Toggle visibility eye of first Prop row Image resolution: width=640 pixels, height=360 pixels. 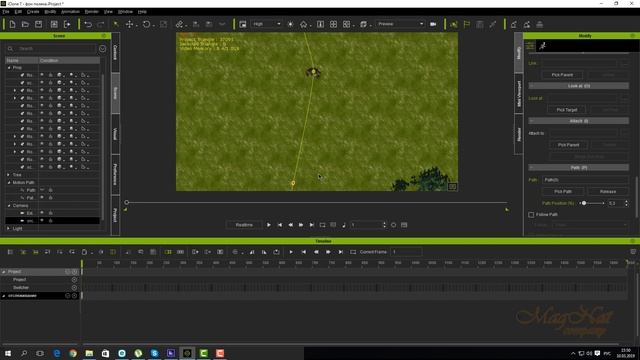[x=42, y=75]
